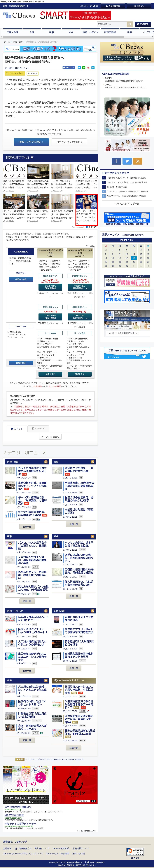Open the お問い合わせ footer link
154x868 pixels.
coord(79,854)
